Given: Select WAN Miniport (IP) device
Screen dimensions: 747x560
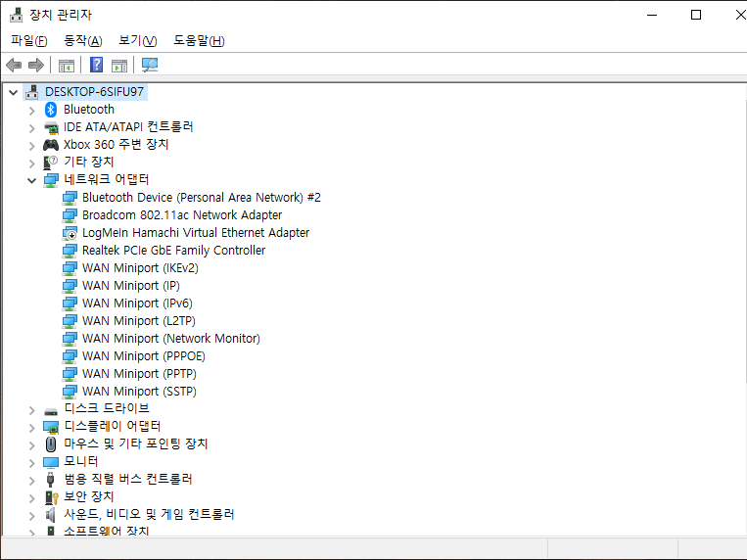Looking at the screenshot, I should (131, 286).
